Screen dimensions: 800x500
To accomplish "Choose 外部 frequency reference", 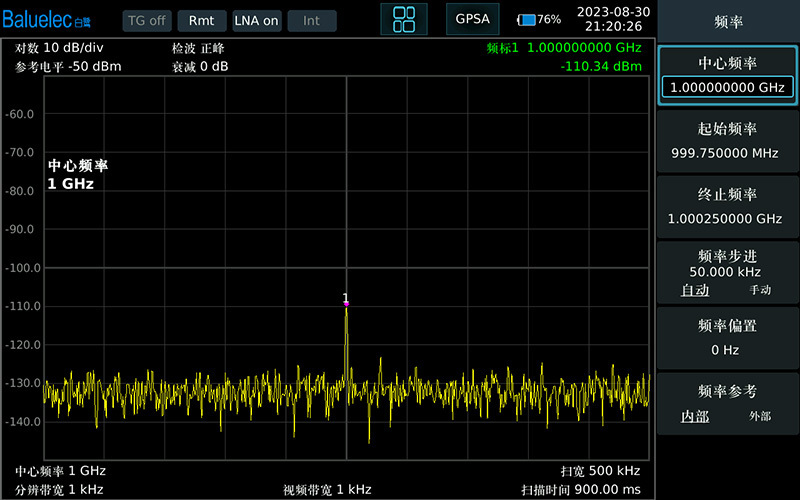I will coord(760,416).
